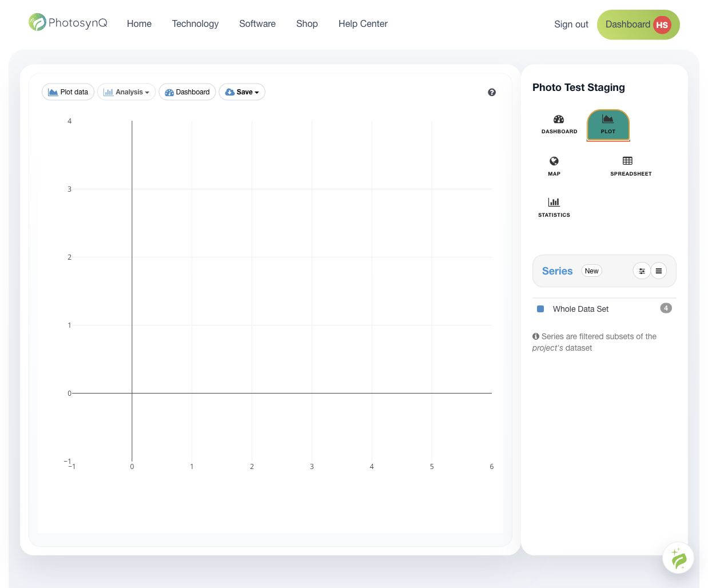Click the toolbar Dashboard button
Viewport: 708px width, 588px height.
click(x=187, y=92)
